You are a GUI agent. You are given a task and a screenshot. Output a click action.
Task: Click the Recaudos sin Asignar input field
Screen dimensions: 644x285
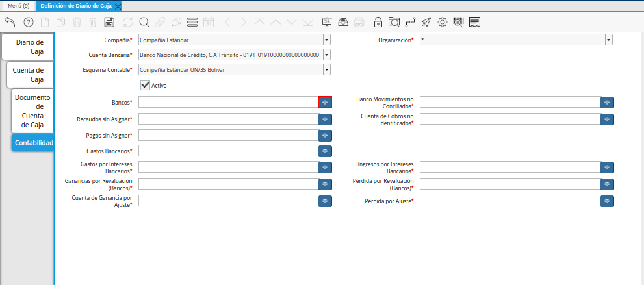pos(228,119)
